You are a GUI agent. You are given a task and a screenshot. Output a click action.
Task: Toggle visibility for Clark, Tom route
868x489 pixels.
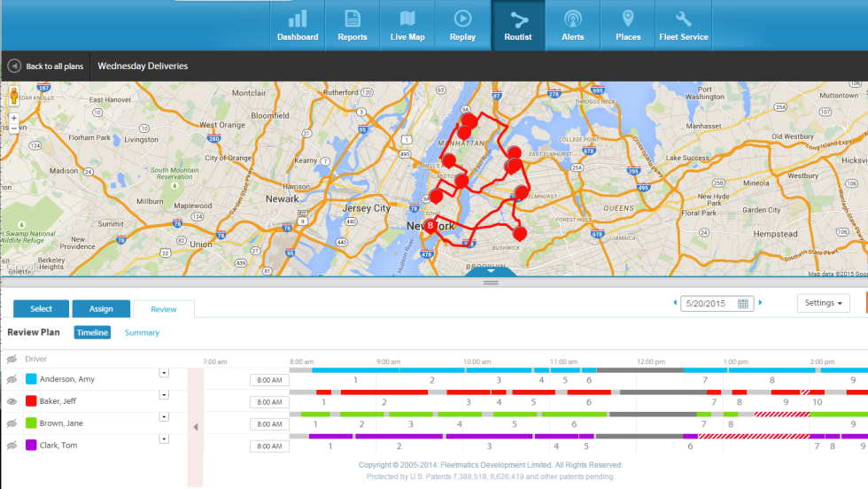(12, 446)
